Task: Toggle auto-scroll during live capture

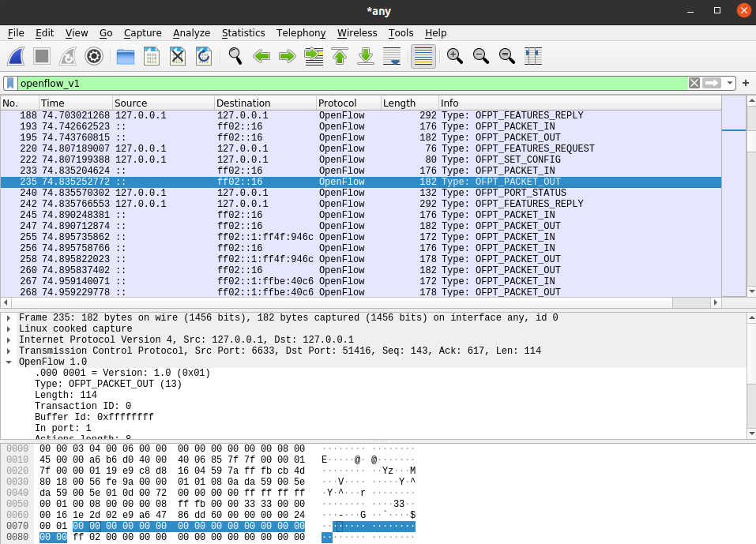Action: click(x=392, y=56)
